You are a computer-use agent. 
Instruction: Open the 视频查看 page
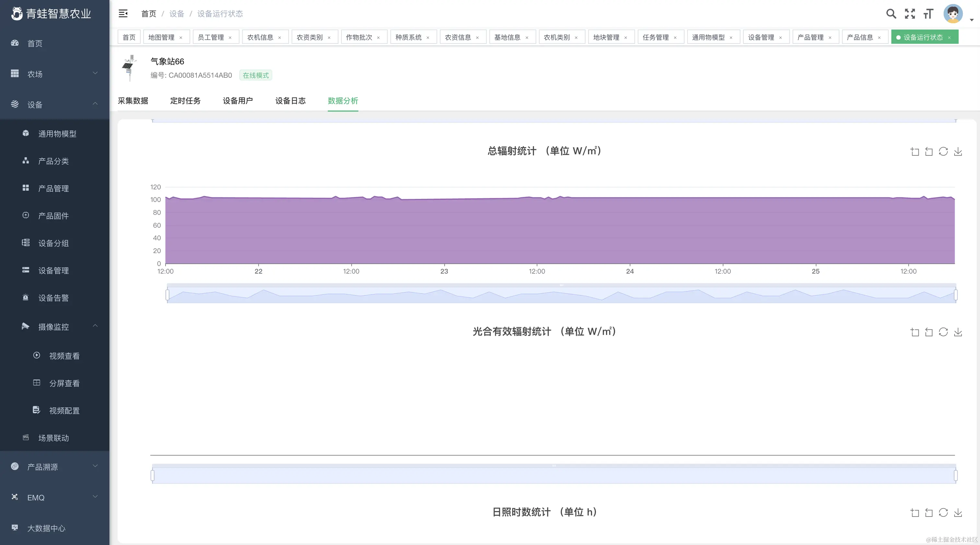(x=64, y=355)
